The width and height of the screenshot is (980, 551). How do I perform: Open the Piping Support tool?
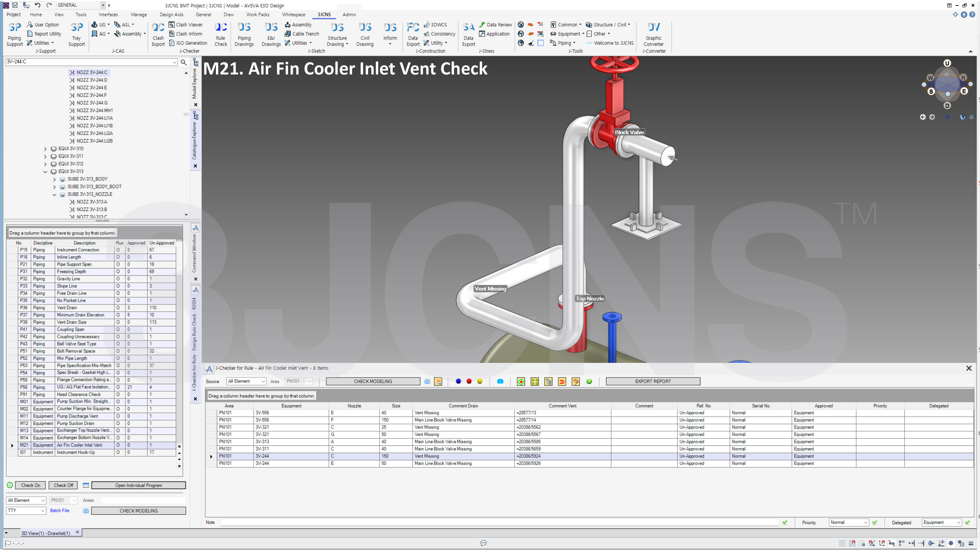point(14,34)
